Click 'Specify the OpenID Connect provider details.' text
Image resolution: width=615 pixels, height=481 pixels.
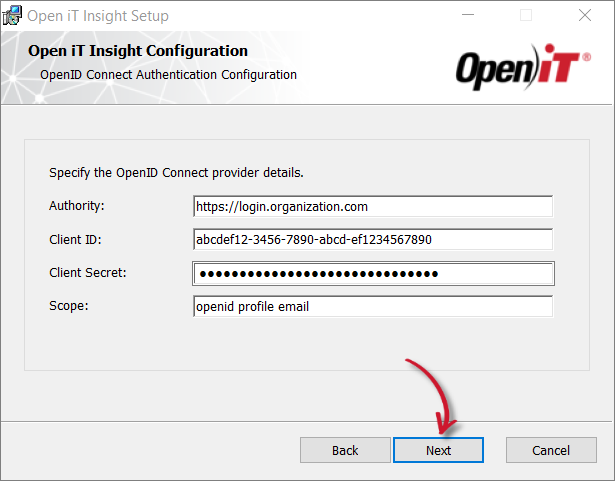point(176,173)
